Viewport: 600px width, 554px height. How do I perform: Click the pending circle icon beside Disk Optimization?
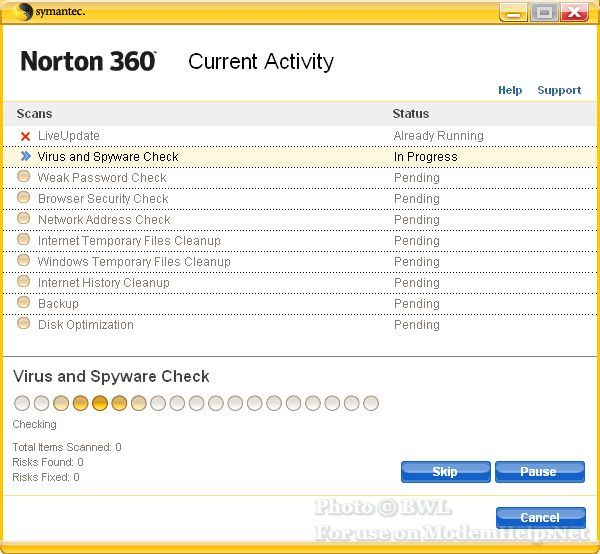(x=23, y=323)
